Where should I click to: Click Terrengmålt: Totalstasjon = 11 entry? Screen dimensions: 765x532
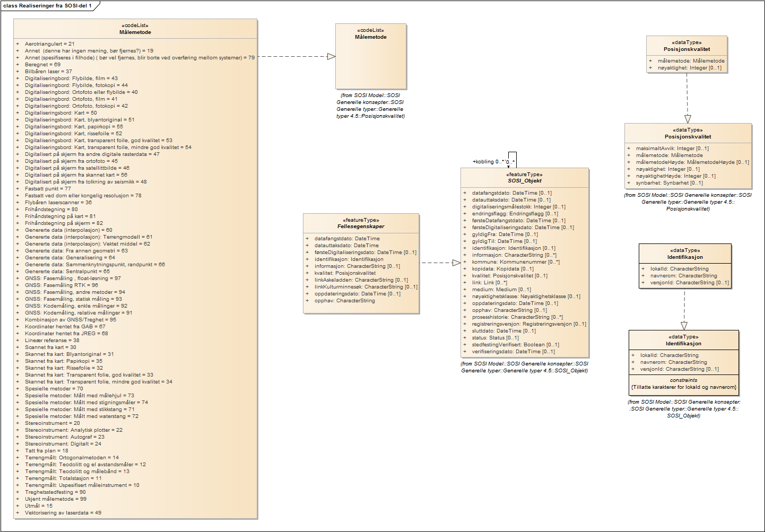(x=63, y=478)
